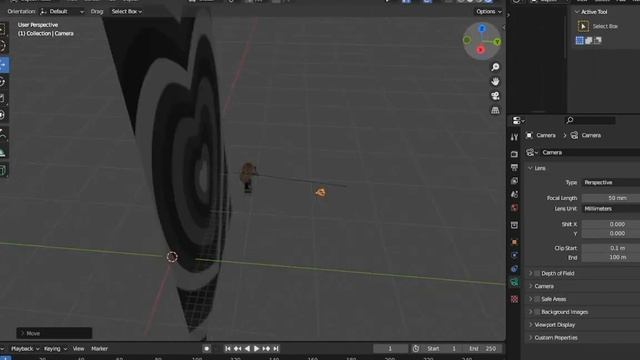Image resolution: width=640 pixels, height=360 pixels.
Task: Click the Clip Start 0.1 m field
Action: click(611, 248)
